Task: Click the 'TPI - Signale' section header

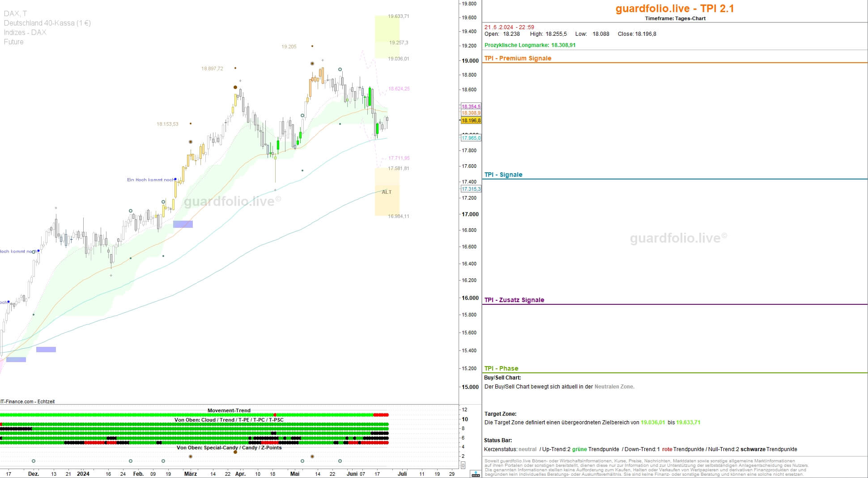Action: [x=503, y=175]
